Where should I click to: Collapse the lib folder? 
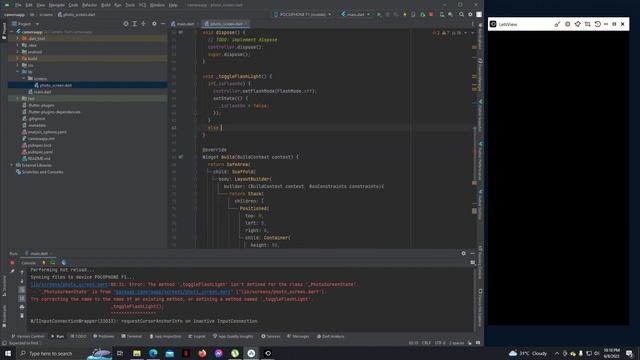18,72
